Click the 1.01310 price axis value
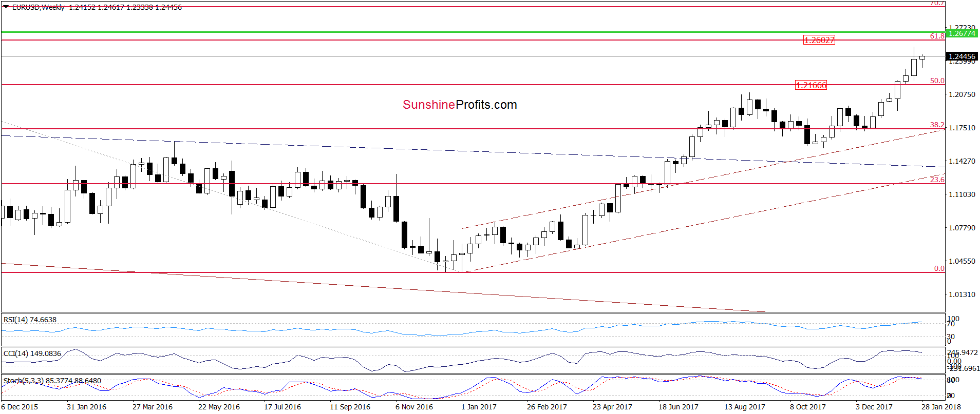The width and height of the screenshot is (980, 414). coord(962,294)
